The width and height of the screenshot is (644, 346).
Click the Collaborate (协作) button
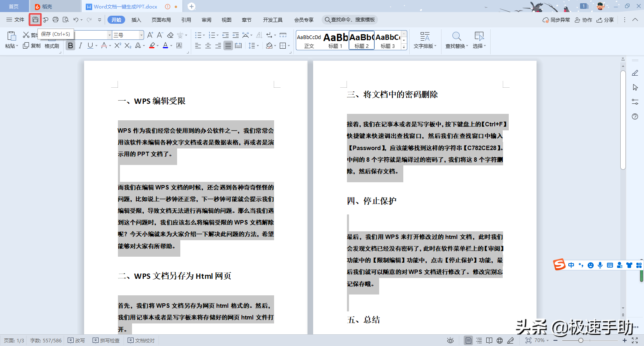[x=583, y=20]
